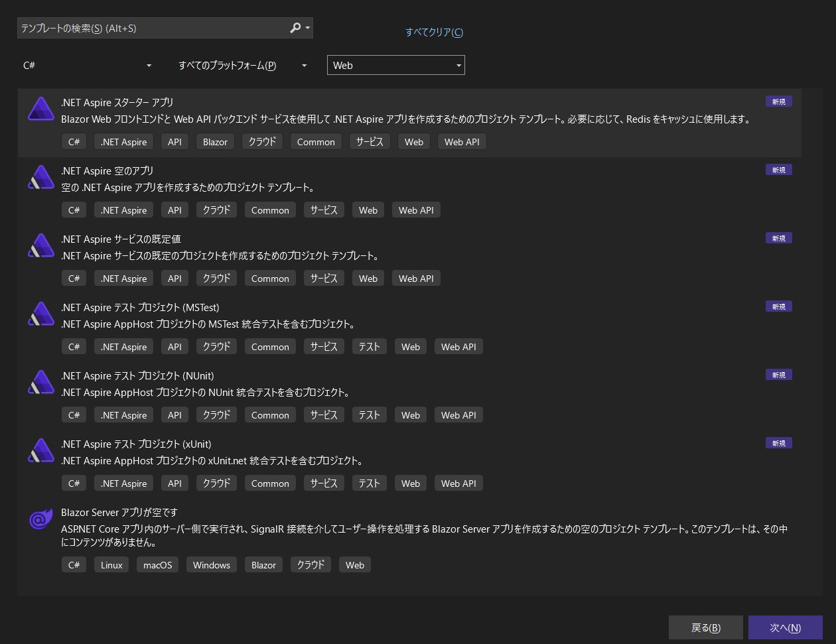Image resolution: width=836 pixels, height=644 pixels.
Task: Select Blazor Server アプリが空です title
Action: pos(119,513)
